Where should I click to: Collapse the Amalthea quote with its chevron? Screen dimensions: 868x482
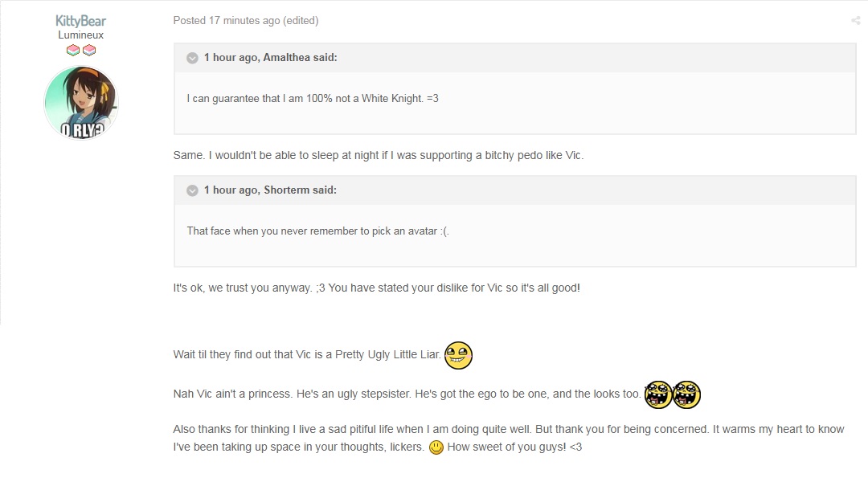click(x=192, y=58)
